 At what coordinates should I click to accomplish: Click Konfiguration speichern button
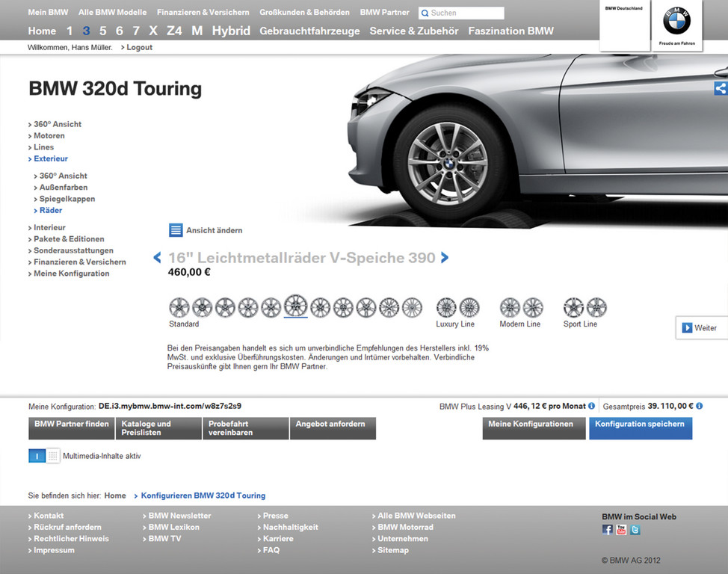[x=641, y=428]
